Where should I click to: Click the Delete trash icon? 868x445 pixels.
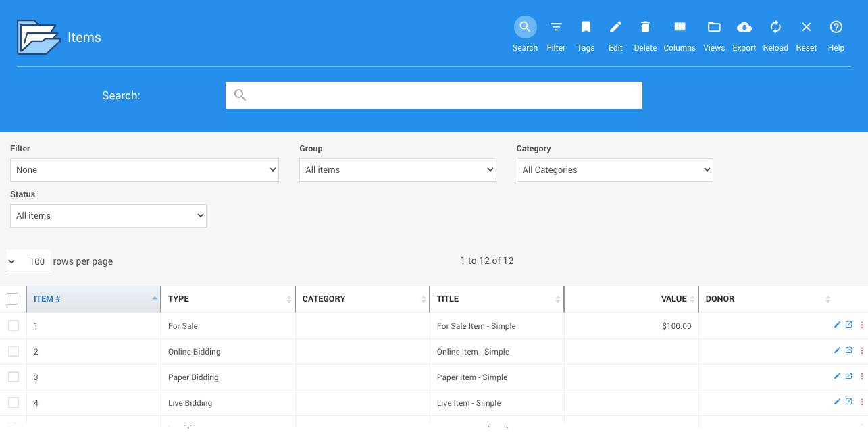coord(645,28)
